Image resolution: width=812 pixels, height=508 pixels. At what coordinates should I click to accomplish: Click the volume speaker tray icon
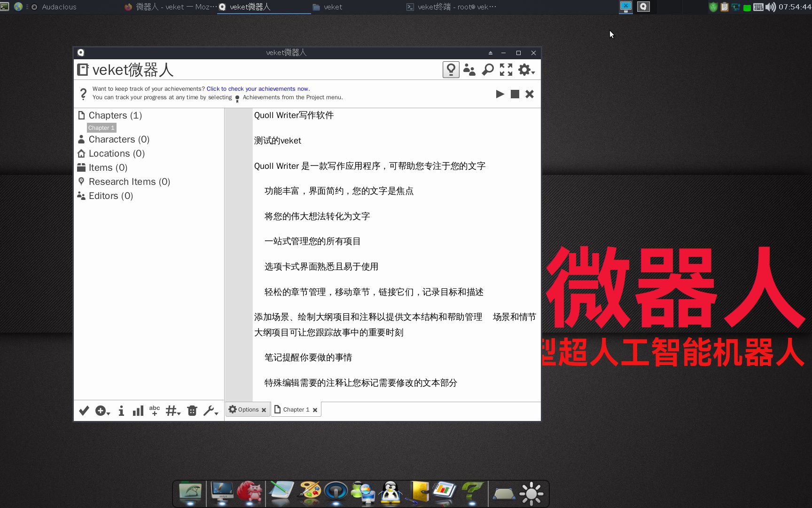pos(770,7)
